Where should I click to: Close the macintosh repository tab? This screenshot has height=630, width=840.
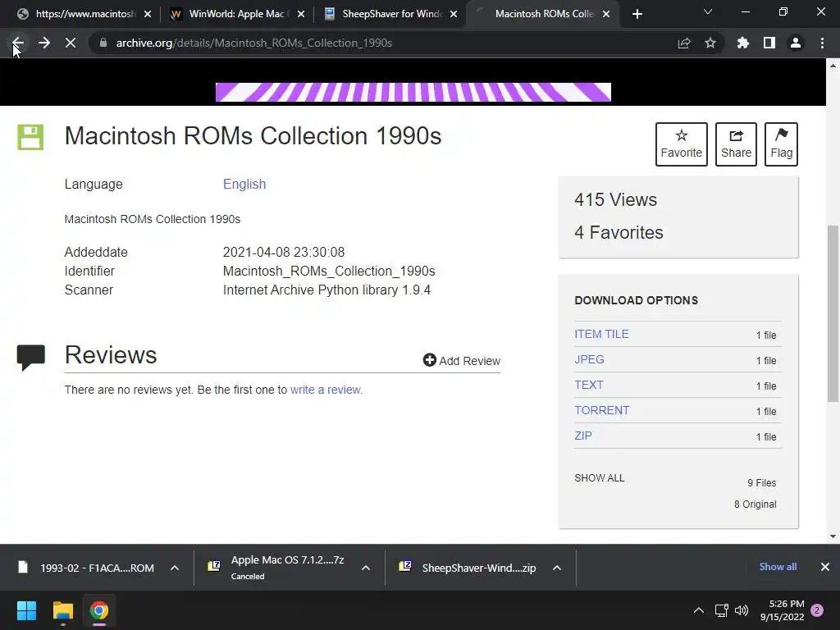pos(148,14)
